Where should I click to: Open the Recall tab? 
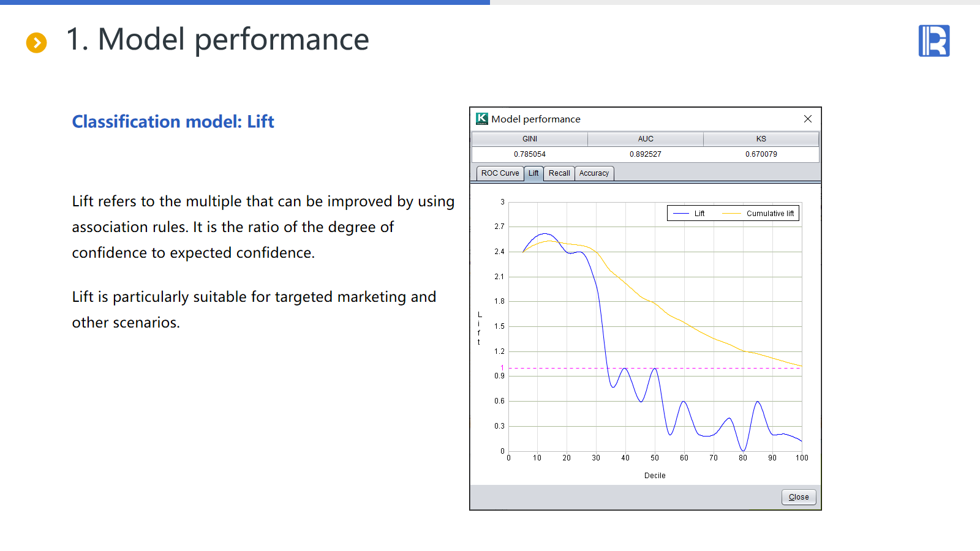click(x=559, y=173)
